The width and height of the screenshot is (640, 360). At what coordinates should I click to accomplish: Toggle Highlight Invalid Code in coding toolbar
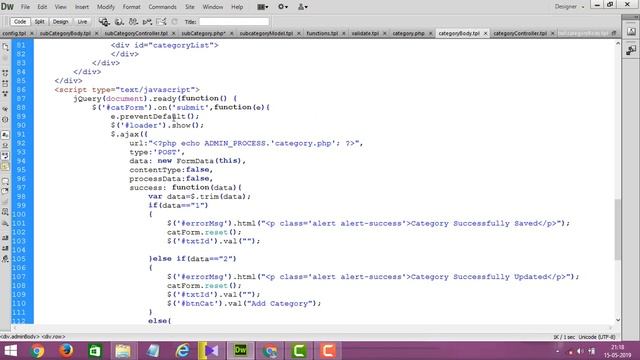pos(5,146)
